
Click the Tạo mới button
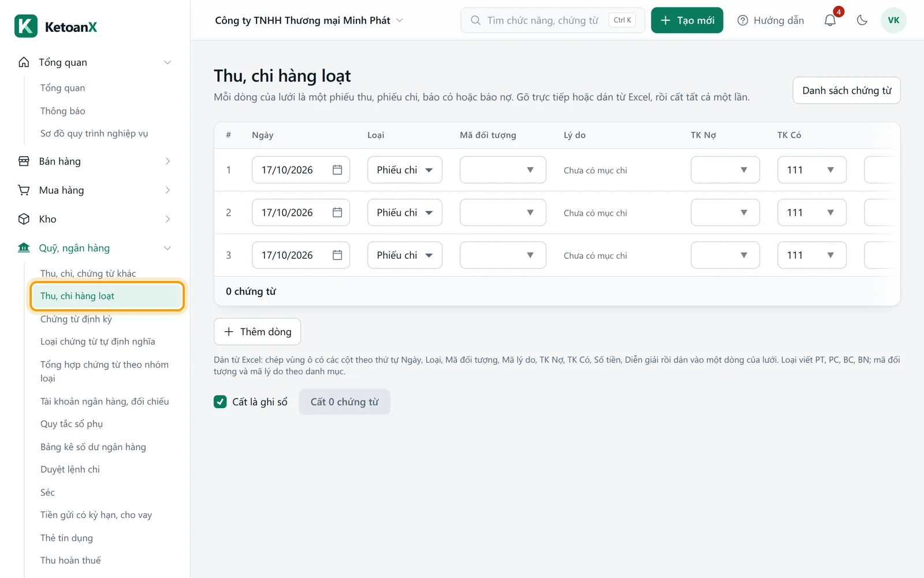click(x=687, y=20)
